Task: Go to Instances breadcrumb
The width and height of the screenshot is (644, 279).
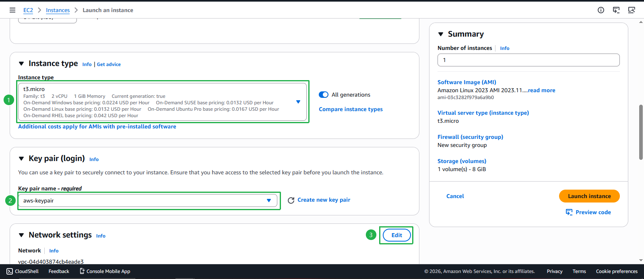Action: coord(58,10)
